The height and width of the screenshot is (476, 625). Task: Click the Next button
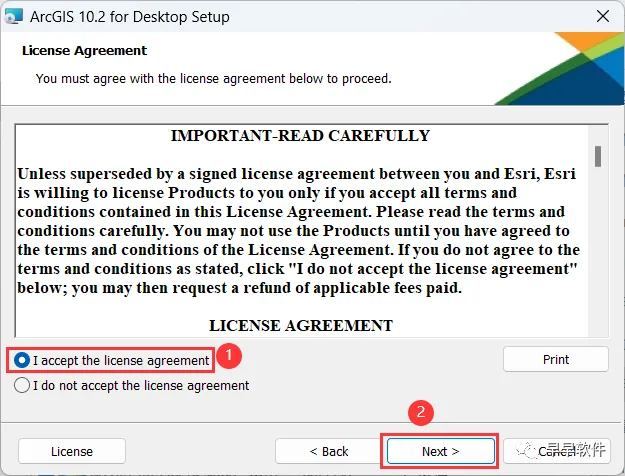pyautogui.click(x=440, y=451)
